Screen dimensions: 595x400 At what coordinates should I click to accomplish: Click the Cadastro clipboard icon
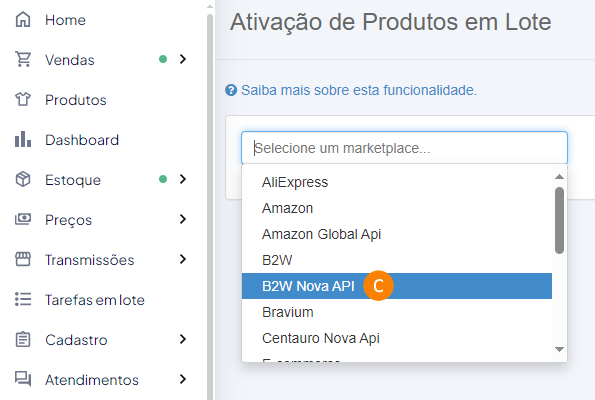click(23, 339)
